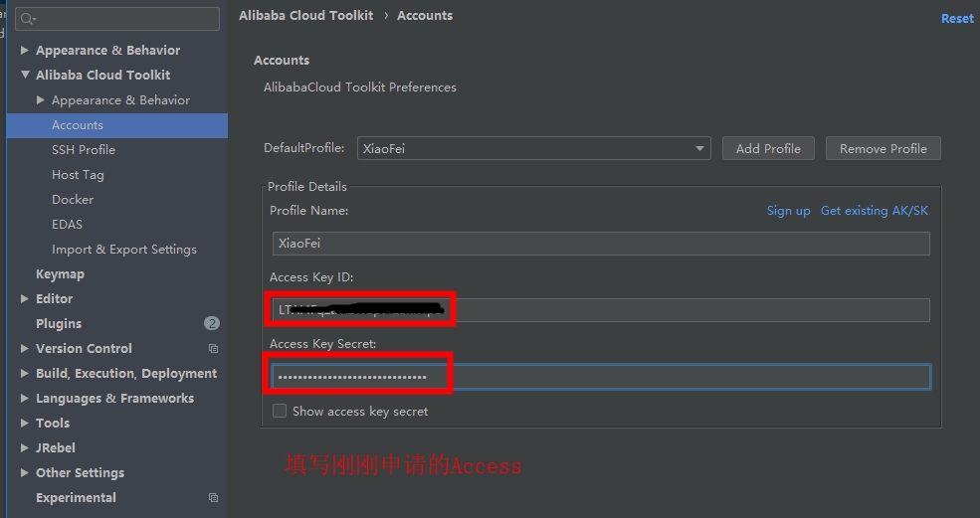Click the Remove Profile button
The width and height of the screenshot is (980, 518).
(882, 149)
